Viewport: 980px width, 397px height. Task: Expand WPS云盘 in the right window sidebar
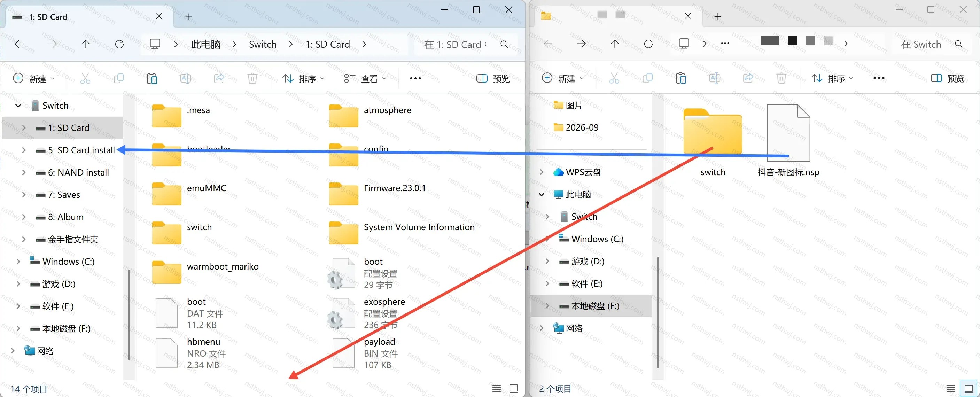[541, 172]
